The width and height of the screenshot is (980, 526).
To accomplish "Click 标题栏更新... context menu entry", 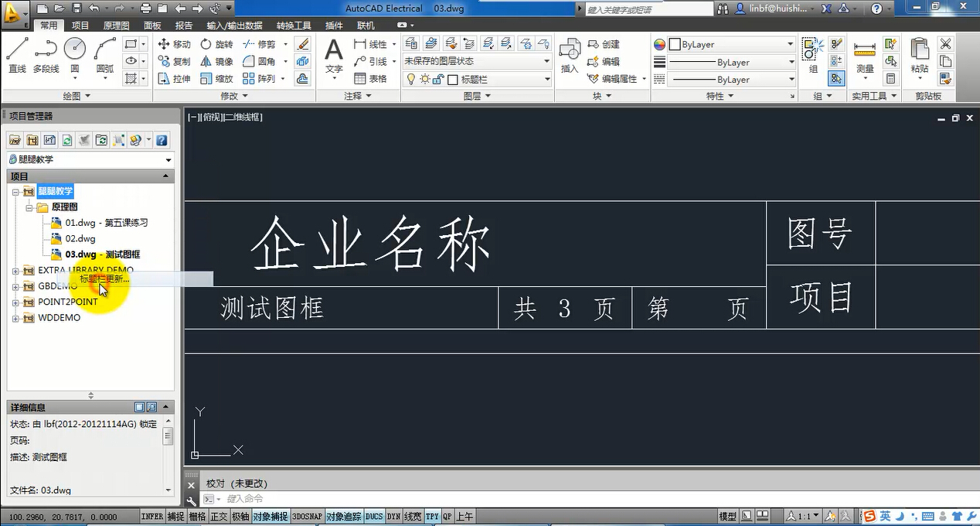I will tap(105, 278).
